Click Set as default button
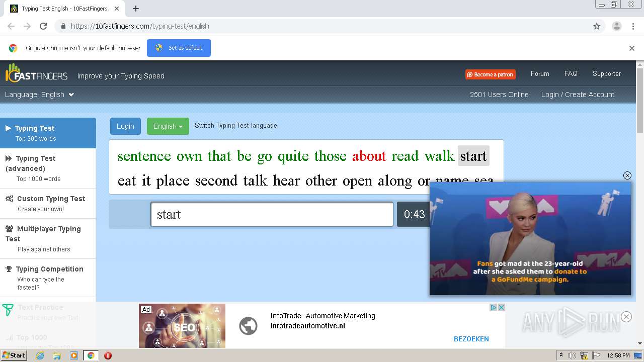This screenshot has height=362, width=644. coord(179,48)
